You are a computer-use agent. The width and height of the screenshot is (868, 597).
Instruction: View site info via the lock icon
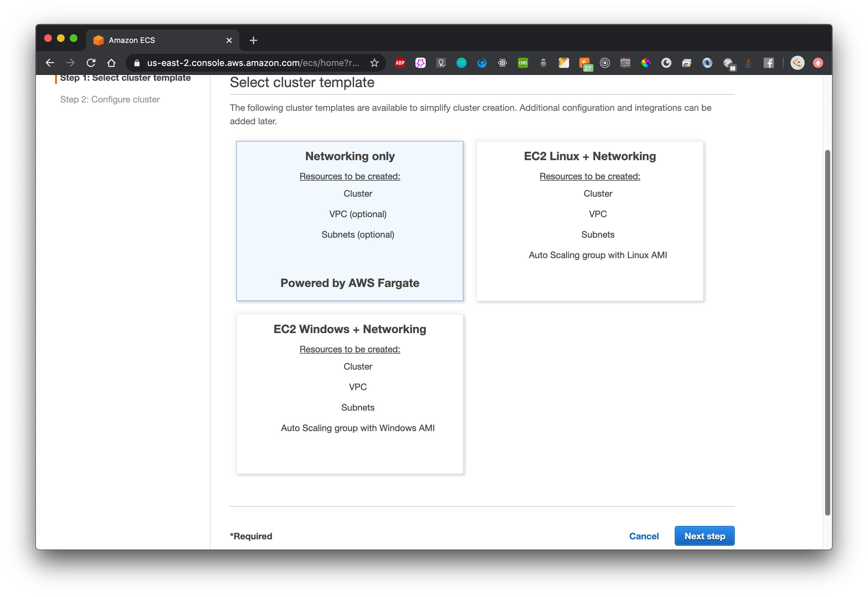[x=137, y=63]
